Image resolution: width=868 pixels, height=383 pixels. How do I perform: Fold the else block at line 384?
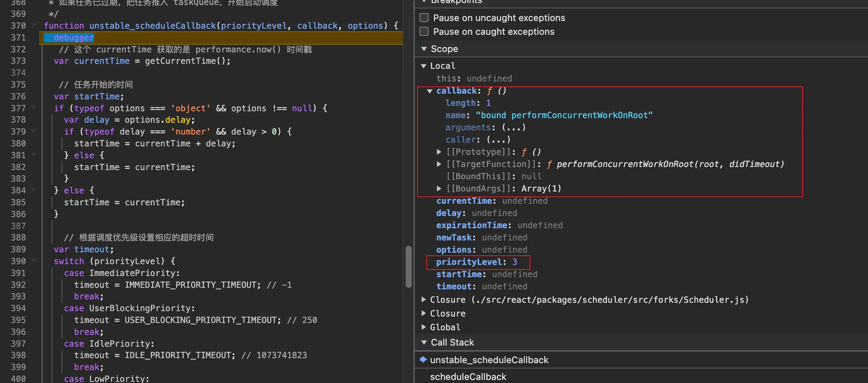34,190
